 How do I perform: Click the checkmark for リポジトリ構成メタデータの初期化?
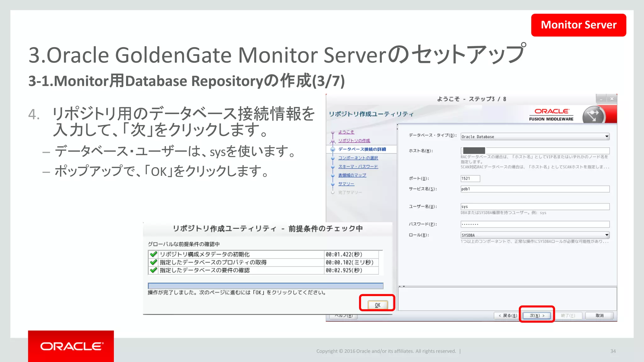[x=153, y=254]
